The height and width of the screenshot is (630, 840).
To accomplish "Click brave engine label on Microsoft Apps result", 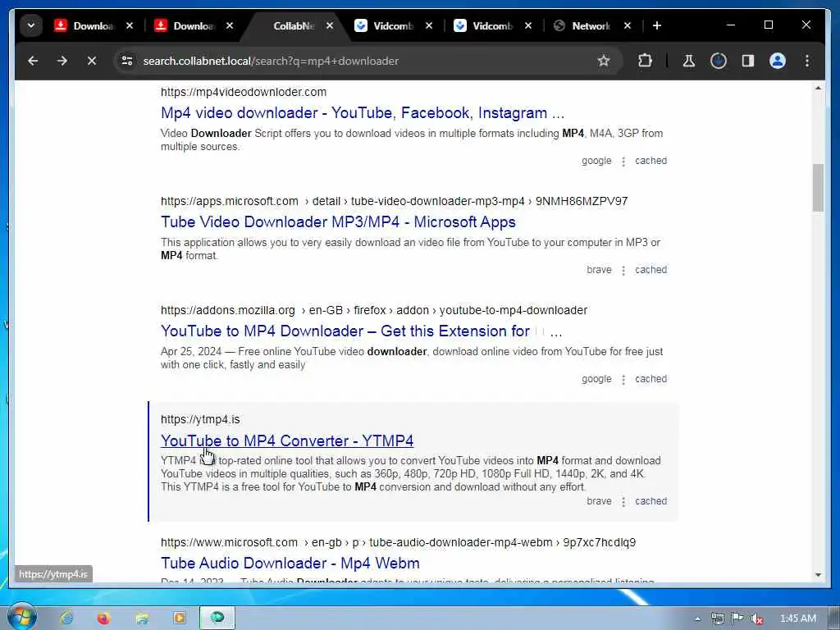I will point(599,270).
